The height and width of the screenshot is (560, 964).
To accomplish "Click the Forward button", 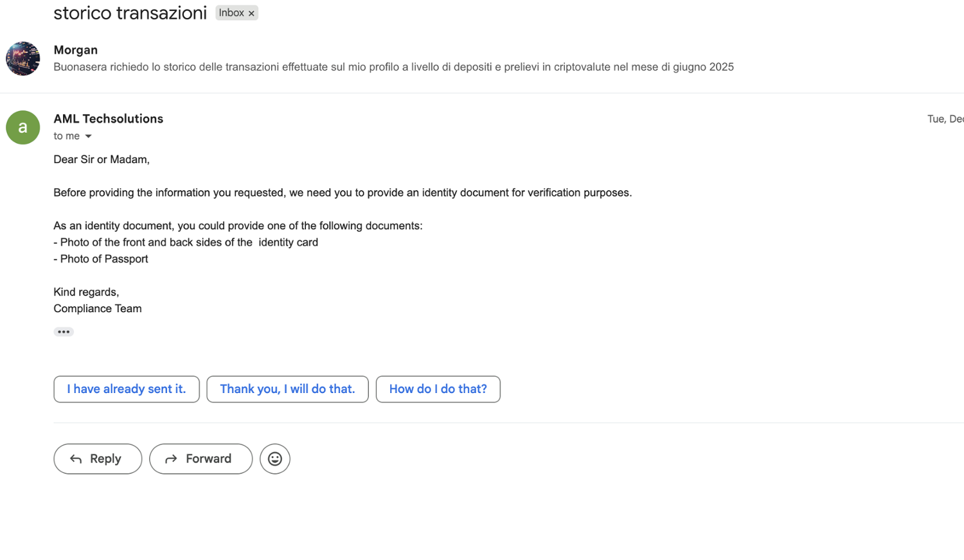I will click(201, 459).
